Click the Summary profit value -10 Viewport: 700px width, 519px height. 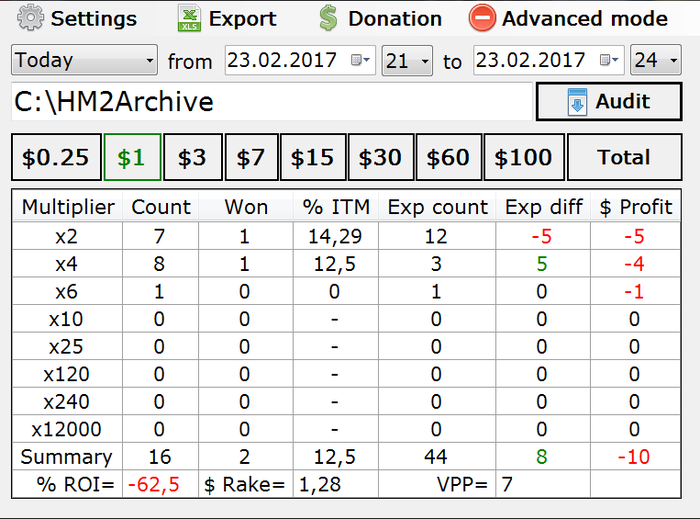(634, 457)
